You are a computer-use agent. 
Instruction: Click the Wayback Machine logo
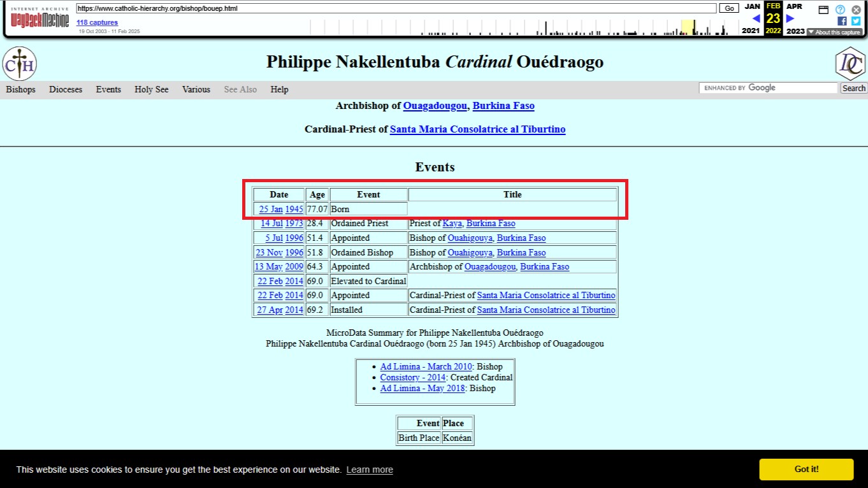click(40, 20)
